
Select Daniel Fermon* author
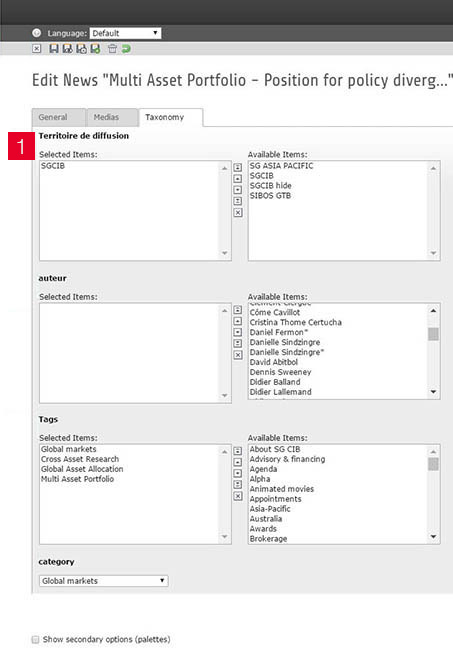pos(279,332)
